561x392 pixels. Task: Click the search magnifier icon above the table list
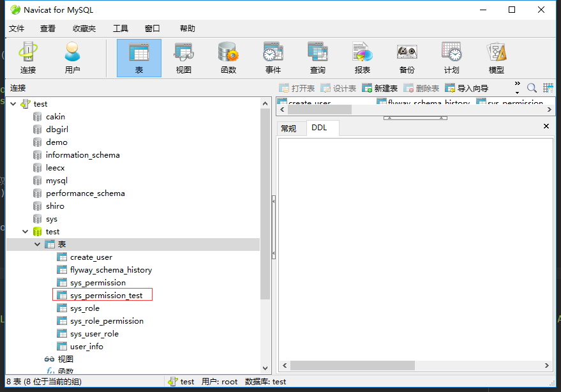(x=532, y=88)
